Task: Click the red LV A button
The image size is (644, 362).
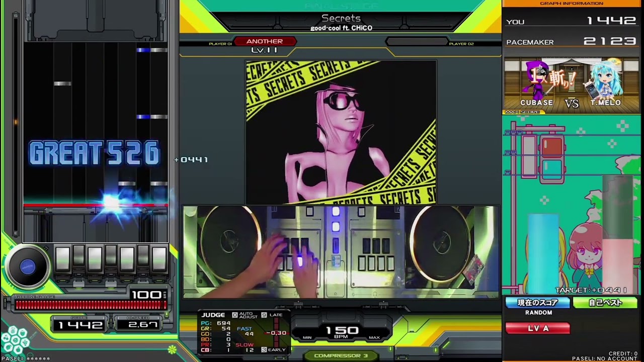Action: (x=538, y=328)
